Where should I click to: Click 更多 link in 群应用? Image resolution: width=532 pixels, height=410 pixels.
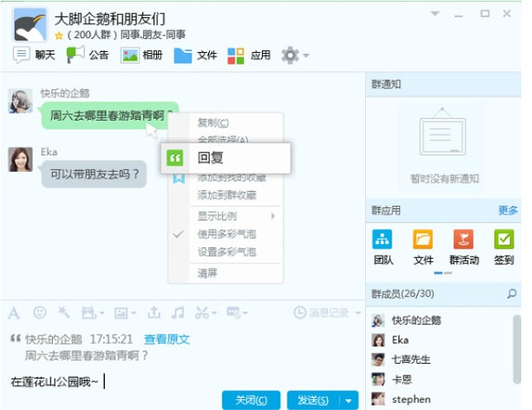pyautogui.click(x=508, y=211)
